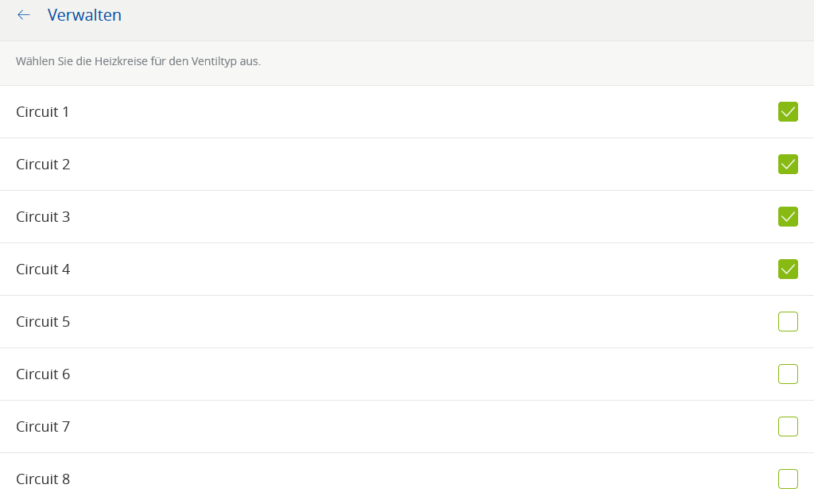Click the Circuit 1 label text
Viewport: 814px width, 504px height.
pos(43,112)
